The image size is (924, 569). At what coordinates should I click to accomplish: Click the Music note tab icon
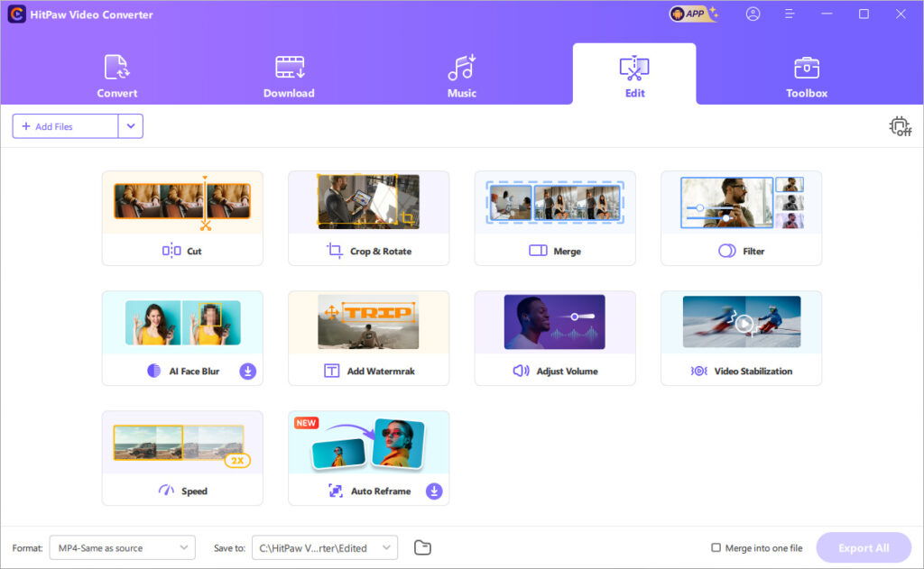coord(461,67)
